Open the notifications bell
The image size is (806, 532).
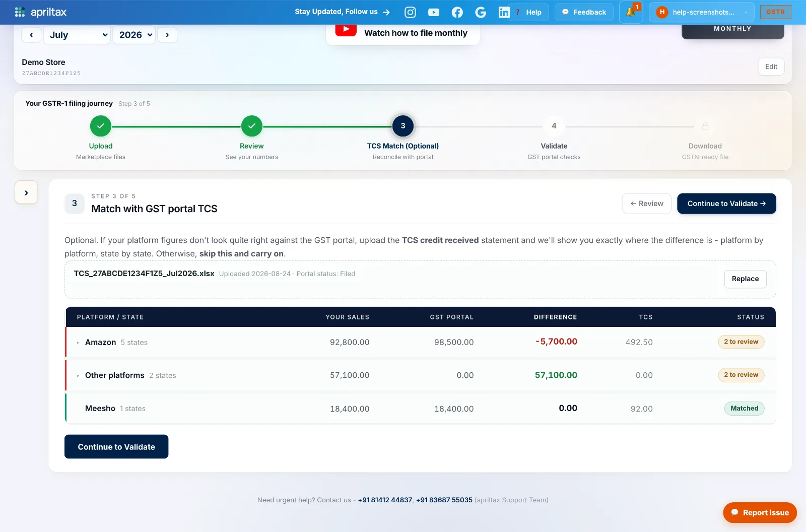pyautogui.click(x=631, y=12)
